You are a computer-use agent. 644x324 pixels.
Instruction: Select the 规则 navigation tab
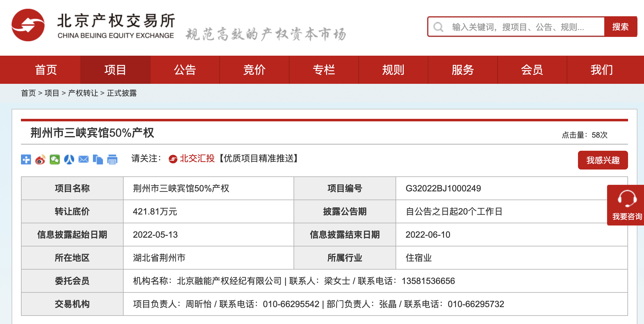click(393, 70)
